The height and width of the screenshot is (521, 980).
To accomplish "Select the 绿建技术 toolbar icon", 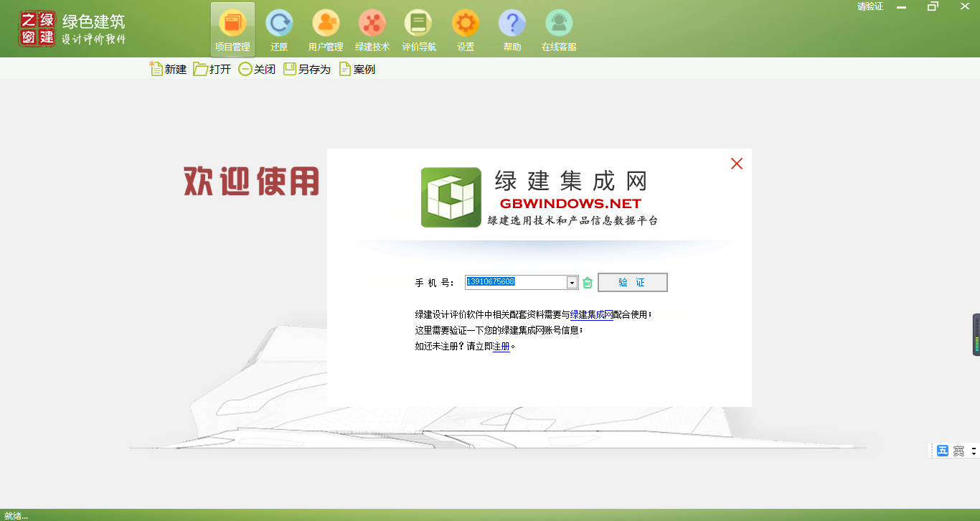I will tap(372, 30).
